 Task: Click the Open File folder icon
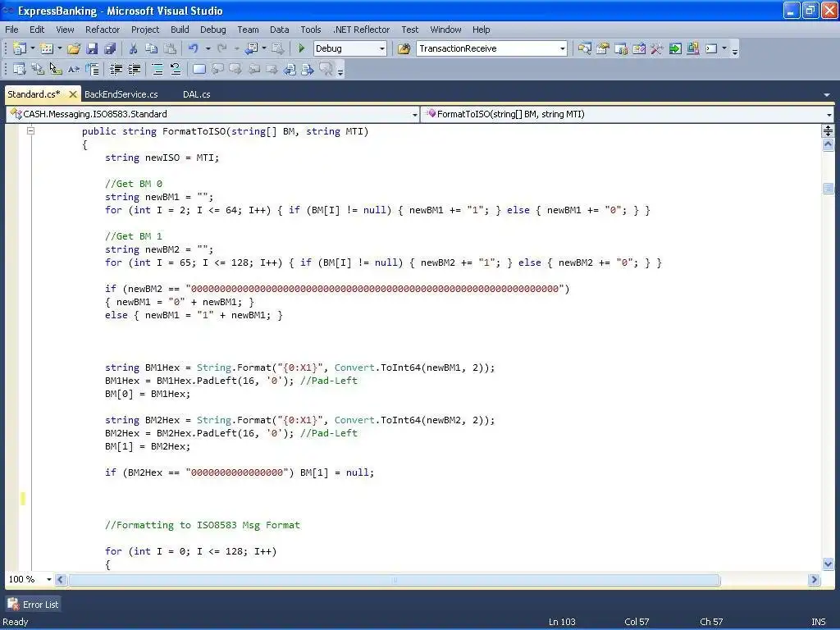(x=74, y=48)
